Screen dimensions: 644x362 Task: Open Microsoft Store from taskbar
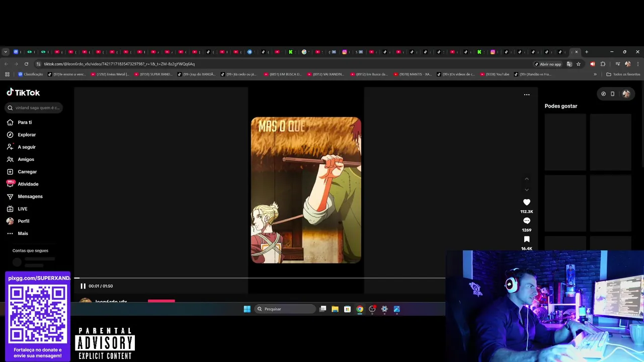[x=347, y=309]
